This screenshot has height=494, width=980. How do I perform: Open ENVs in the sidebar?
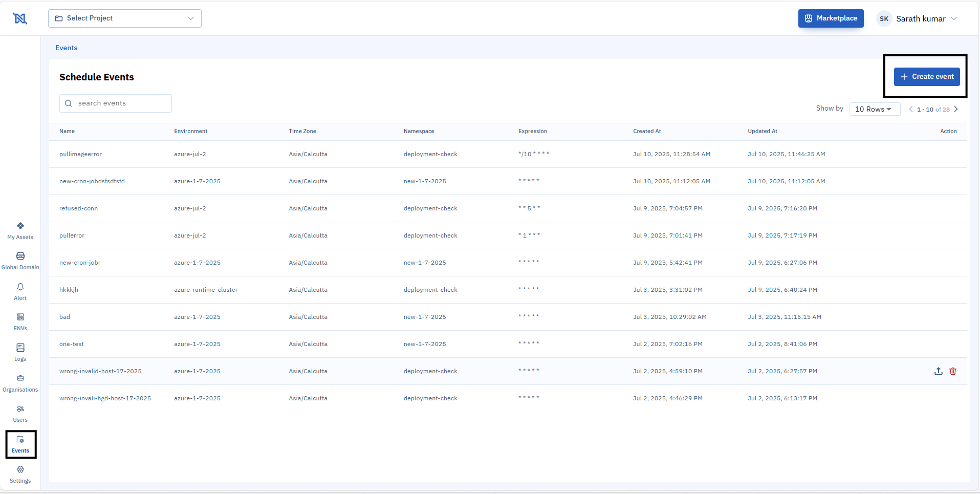(20, 322)
